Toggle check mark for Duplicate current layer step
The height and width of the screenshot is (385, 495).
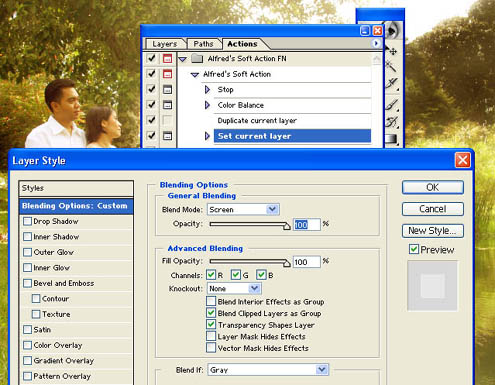(x=152, y=120)
